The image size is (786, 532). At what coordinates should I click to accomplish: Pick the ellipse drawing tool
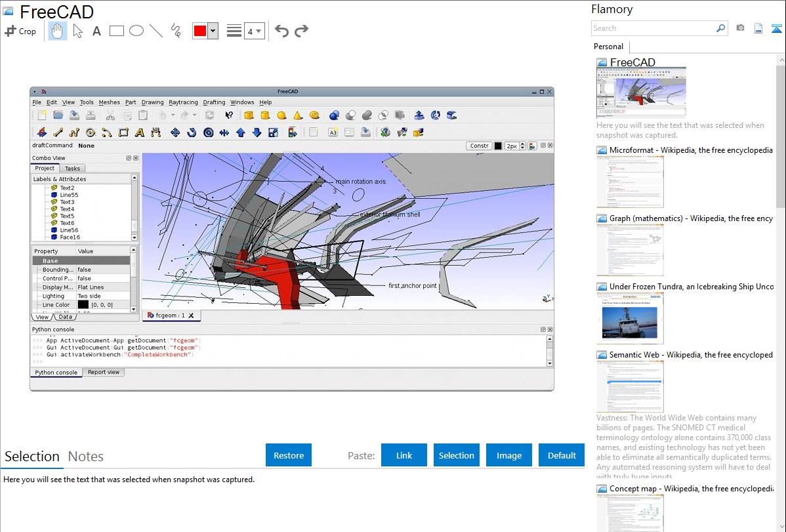click(136, 31)
